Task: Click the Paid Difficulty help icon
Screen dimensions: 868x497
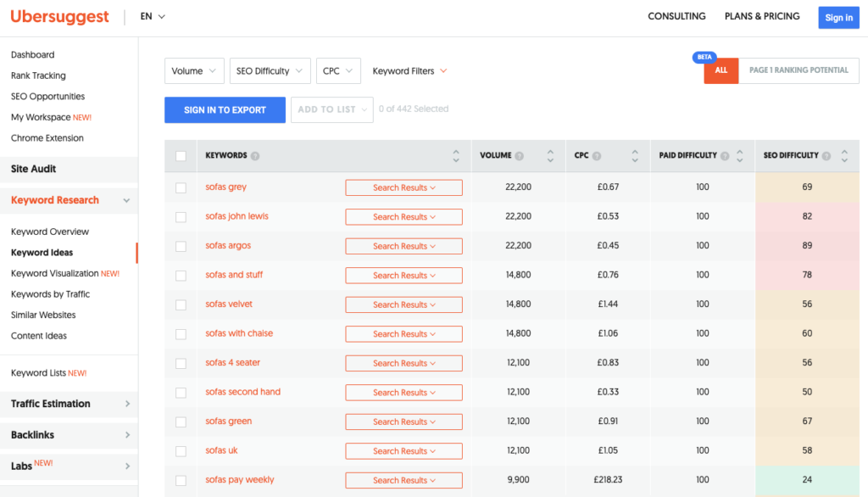Action: [x=725, y=156]
